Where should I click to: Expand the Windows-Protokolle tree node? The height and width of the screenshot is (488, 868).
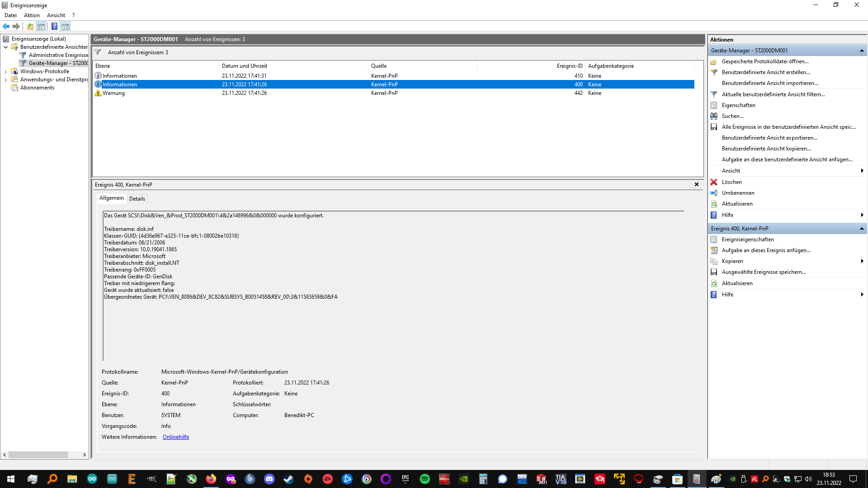[5, 71]
